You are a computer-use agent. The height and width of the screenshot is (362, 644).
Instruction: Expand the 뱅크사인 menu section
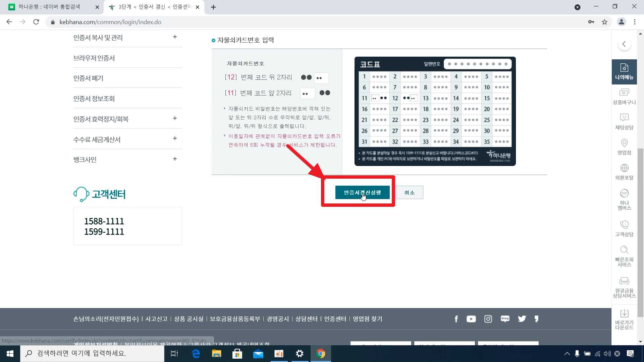click(175, 159)
